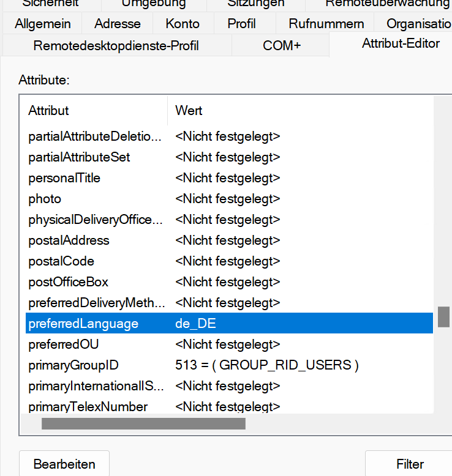This screenshot has height=476, width=452.
Task: Go to the Profil tab
Action: coord(241,24)
